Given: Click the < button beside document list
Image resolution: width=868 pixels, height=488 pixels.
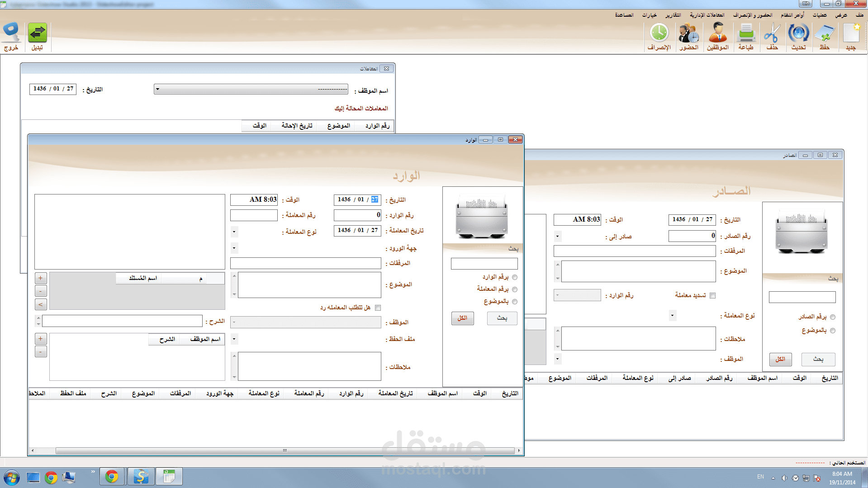Looking at the screenshot, I should 41,304.
